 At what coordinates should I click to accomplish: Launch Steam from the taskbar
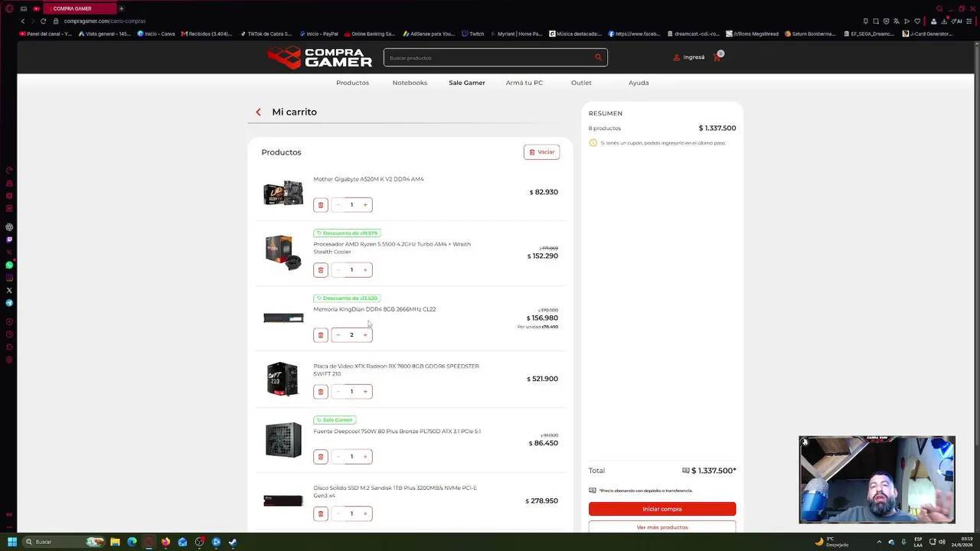(233, 542)
